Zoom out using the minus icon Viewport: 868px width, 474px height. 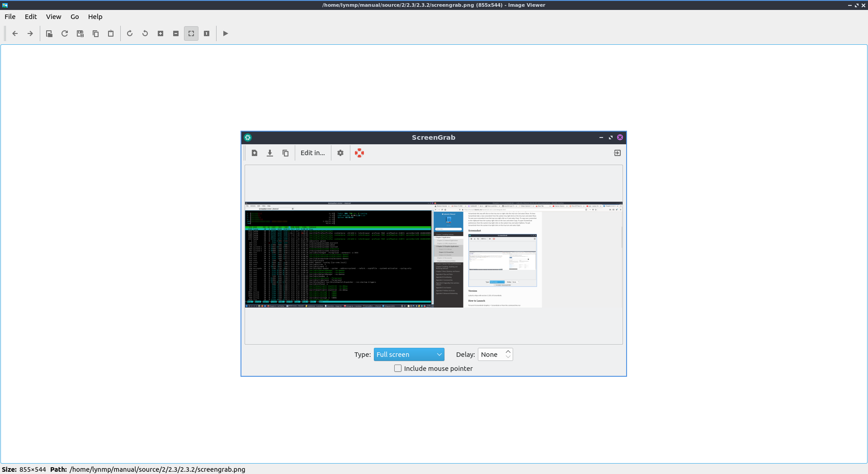[176, 33]
